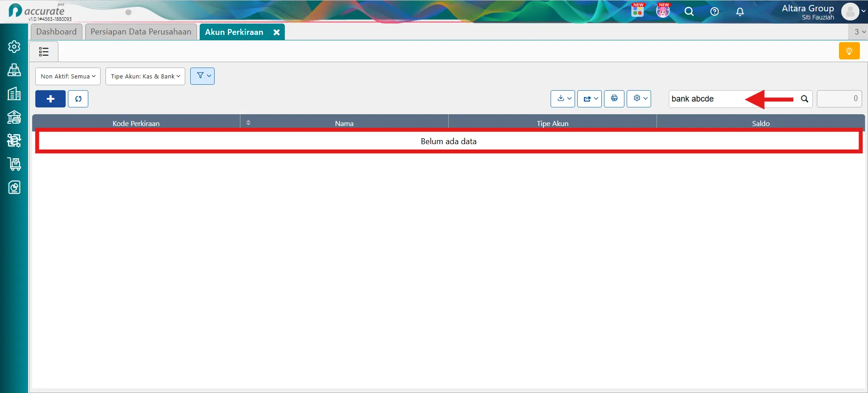Close the Akun Perkiraan tab
The image size is (868, 393).
[277, 32]
